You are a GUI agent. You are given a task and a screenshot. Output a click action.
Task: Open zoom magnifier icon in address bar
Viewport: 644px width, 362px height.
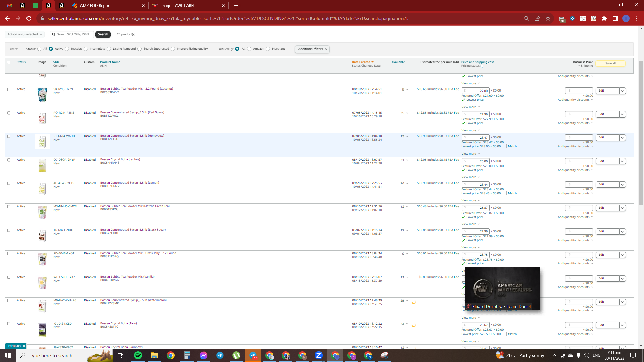[x=527, y=18]
